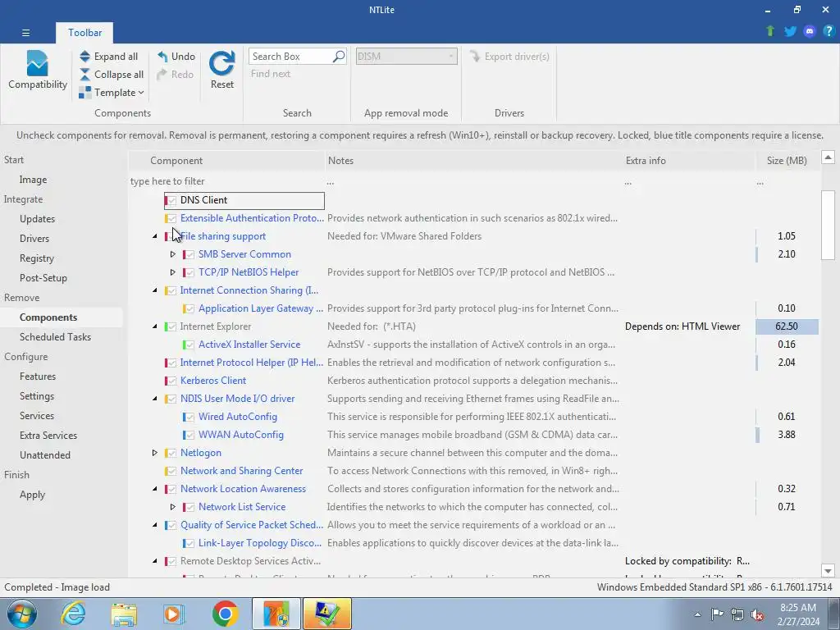Click the magnifier icon in Search Box

tap(339, 57)
